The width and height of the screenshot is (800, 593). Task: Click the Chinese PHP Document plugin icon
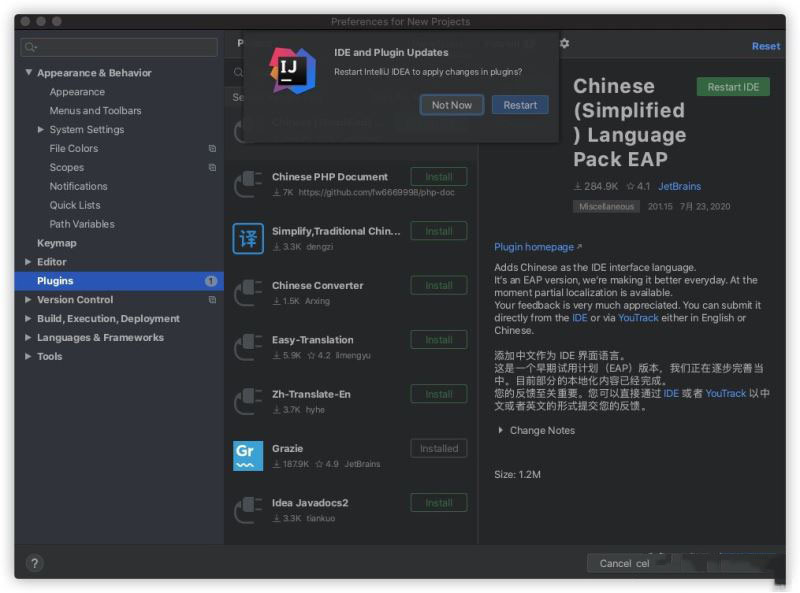click(248, 184)
